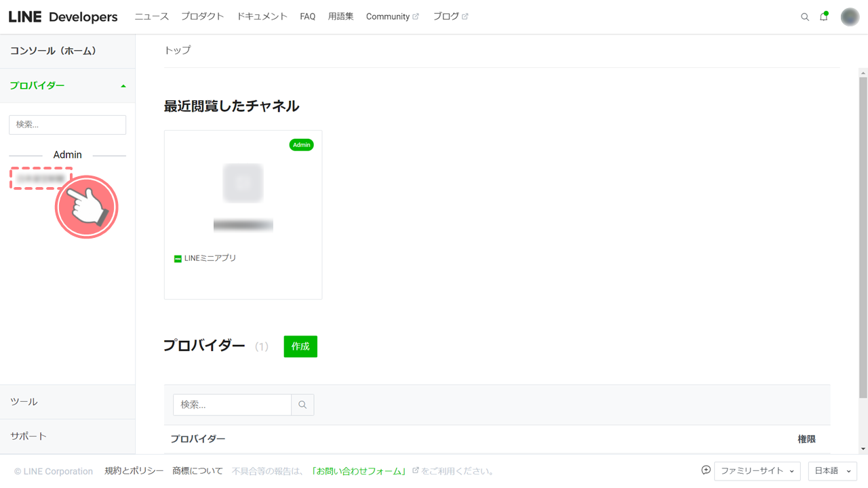Open the FAQ menu item
The image size is (868, 488).
tap(308, 16)
